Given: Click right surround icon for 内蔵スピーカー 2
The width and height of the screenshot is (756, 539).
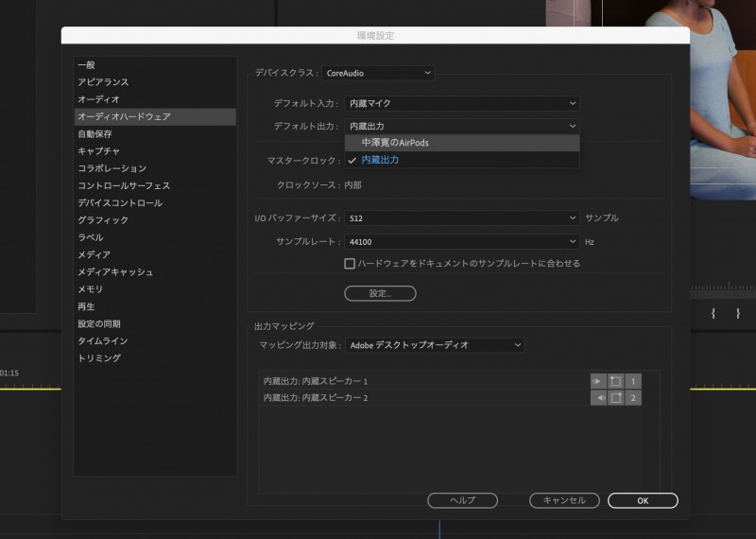Looking at the screenshot, I should click(616, 397).
